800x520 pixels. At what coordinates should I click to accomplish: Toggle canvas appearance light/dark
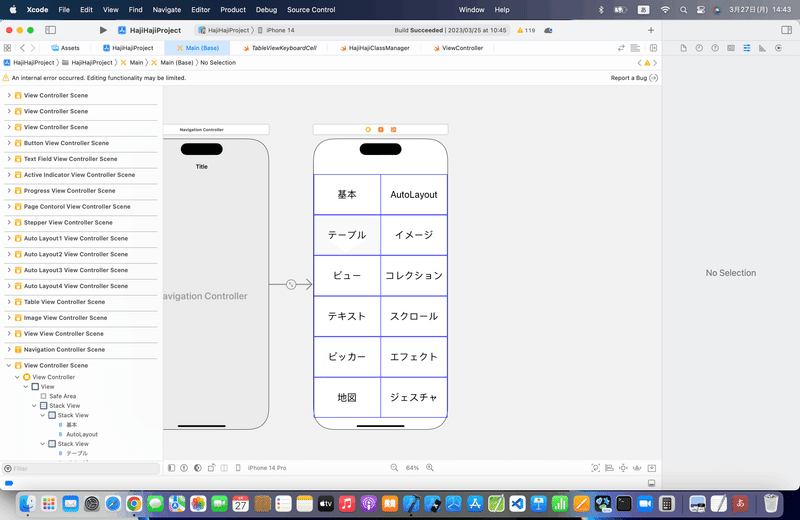(198, 468)
